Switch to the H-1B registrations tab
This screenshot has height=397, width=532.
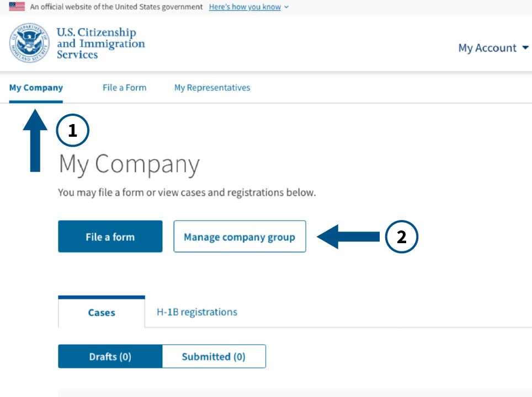coord(196,312)
